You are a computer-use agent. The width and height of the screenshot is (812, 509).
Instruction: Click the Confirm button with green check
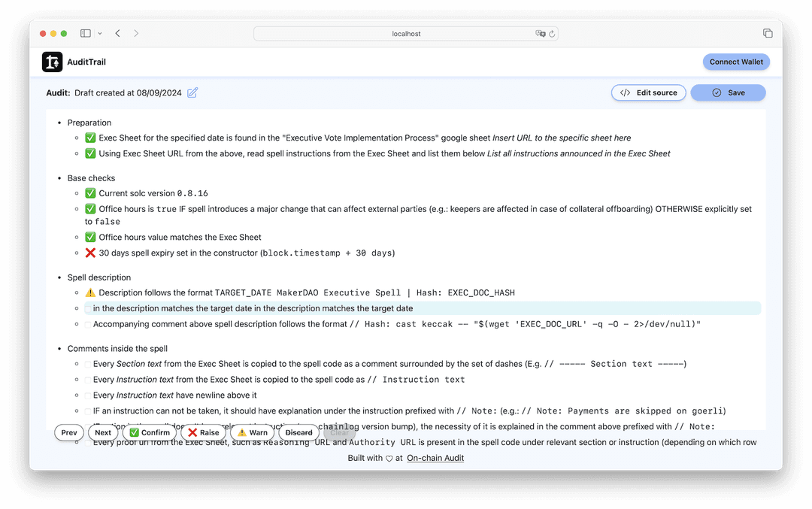pos(149,432)
